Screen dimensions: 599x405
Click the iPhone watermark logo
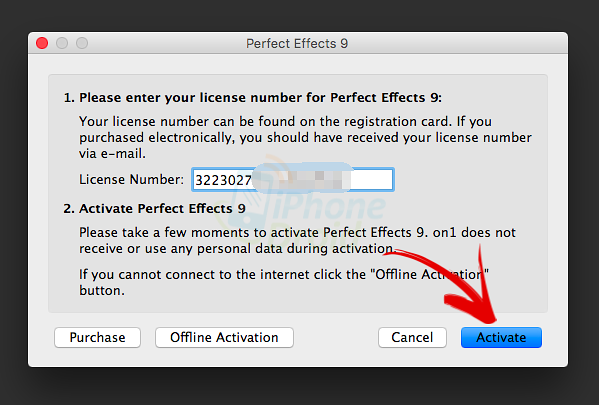coord(302,206)
